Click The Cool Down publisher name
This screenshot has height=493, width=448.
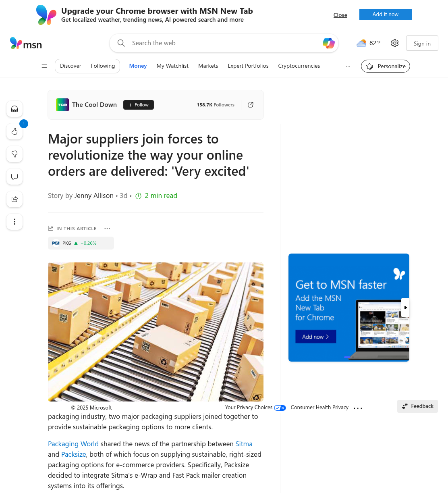coord(94,105)
